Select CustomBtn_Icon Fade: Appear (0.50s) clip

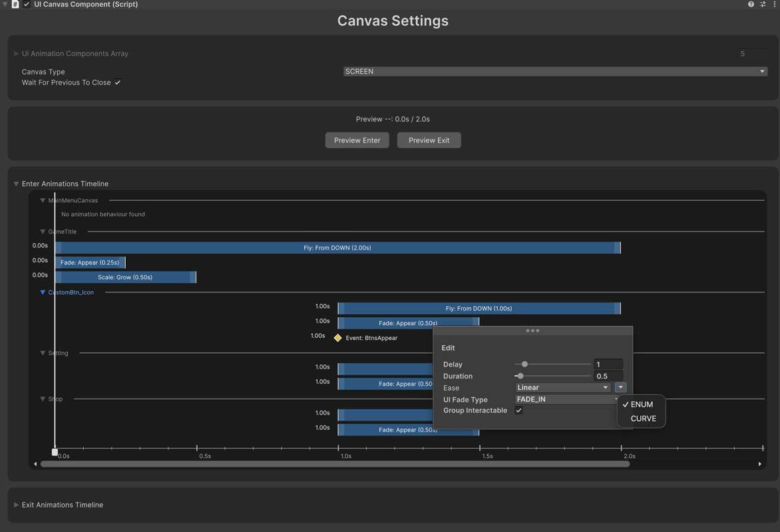pos(408,323)
